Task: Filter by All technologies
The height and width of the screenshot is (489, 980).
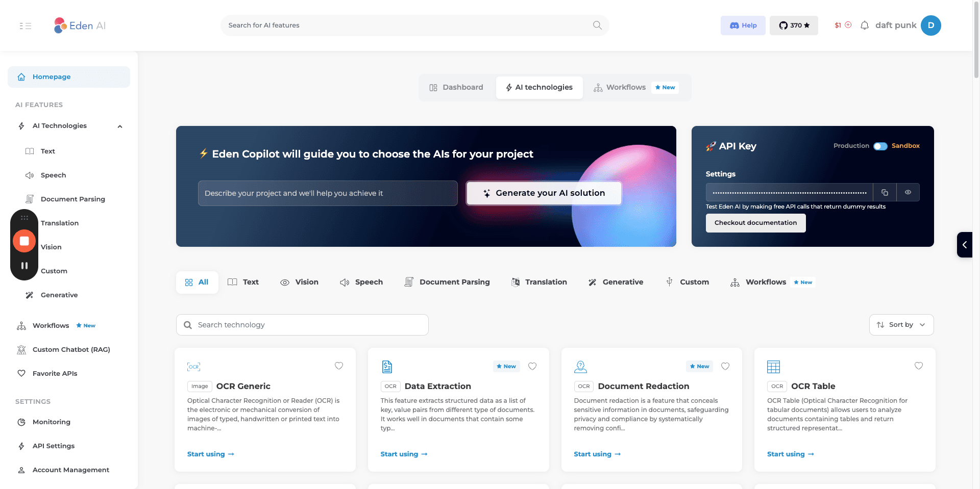Action: coord(197,282)
